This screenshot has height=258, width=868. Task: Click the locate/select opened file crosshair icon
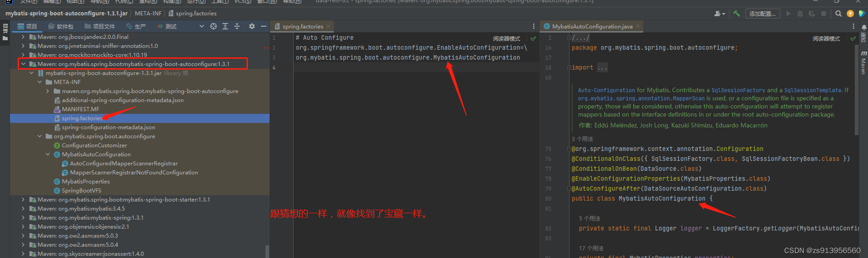(213, 26)
